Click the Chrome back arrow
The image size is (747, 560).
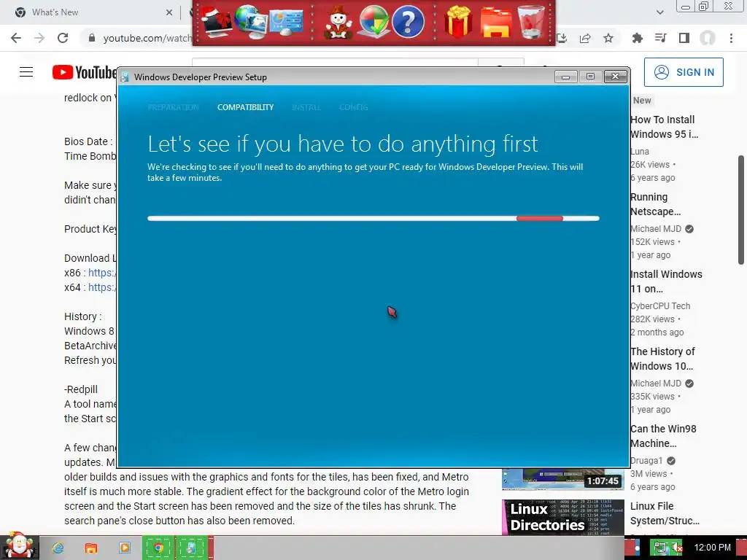[16, 38]
